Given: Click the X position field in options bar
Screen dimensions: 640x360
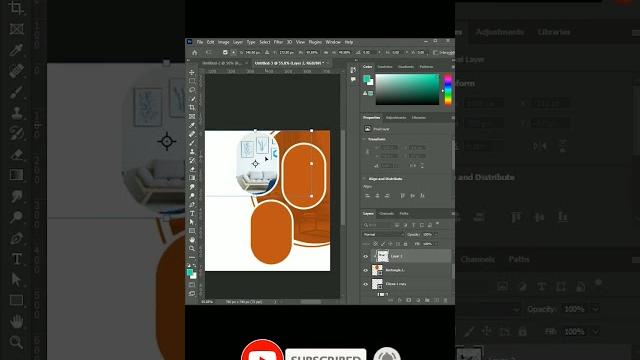Looking at the screenshot, I should (252, 53).
